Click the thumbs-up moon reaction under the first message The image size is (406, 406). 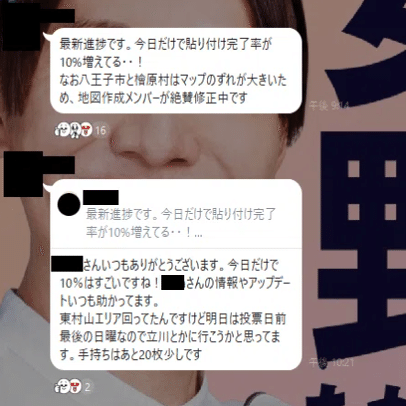62,129
